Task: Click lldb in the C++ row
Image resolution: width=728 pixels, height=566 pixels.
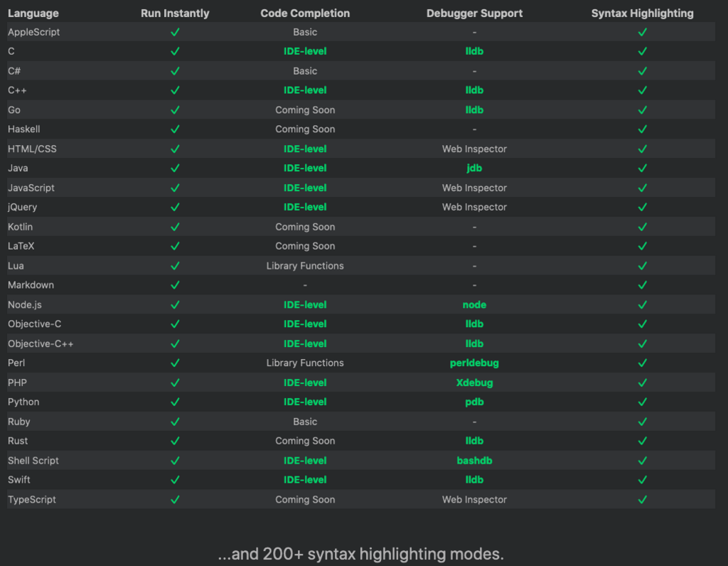Action: click(474, 90)
